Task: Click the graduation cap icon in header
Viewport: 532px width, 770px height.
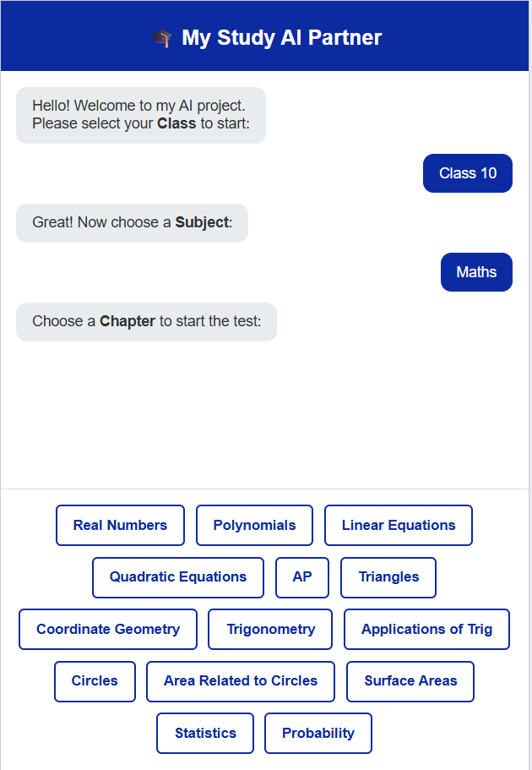Action: [x=161, y=38]
